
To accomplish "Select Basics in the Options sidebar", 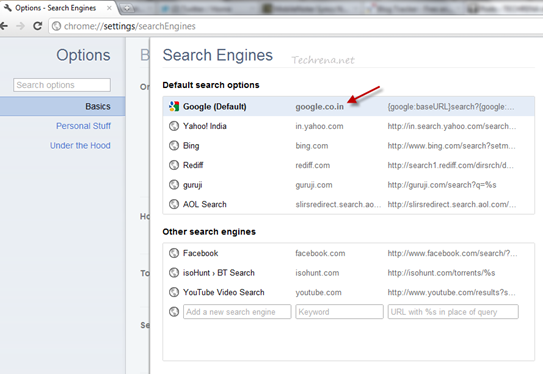I will pyautogui.click(x=63, y=106).
